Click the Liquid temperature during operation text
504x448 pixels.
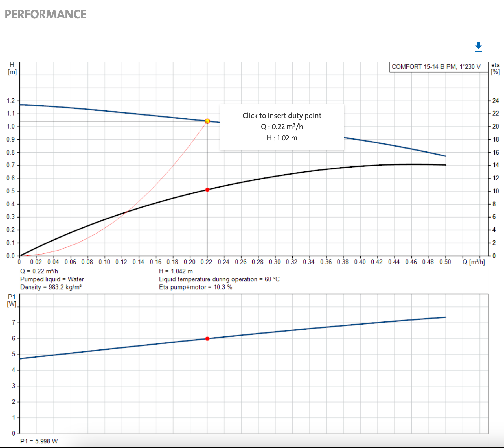pos(219,279)
